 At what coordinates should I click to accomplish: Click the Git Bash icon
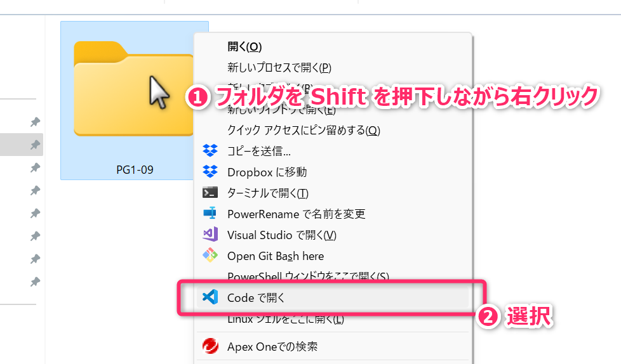[210, 256]
